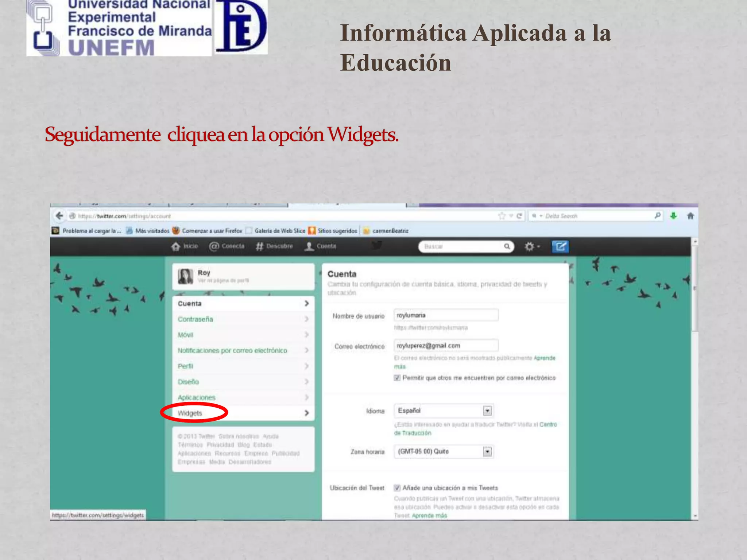Go to browser home page icon
Viewport: 747px width, 560px height.
click(690, 216)
